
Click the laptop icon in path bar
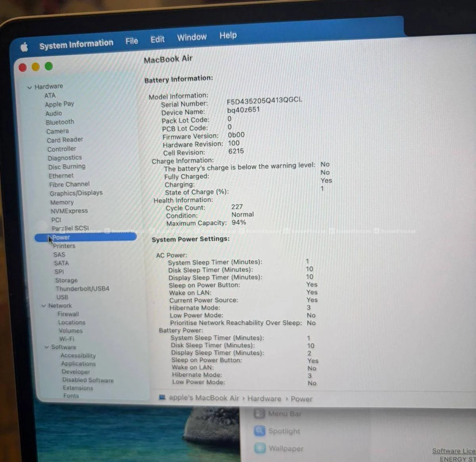click(162, 397)
